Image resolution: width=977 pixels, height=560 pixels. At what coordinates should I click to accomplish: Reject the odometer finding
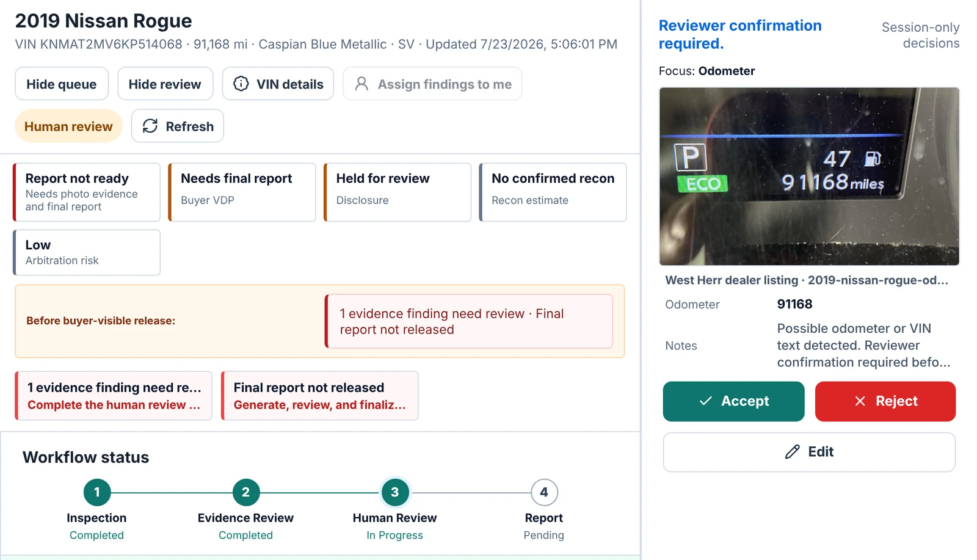tap(885, 401)
